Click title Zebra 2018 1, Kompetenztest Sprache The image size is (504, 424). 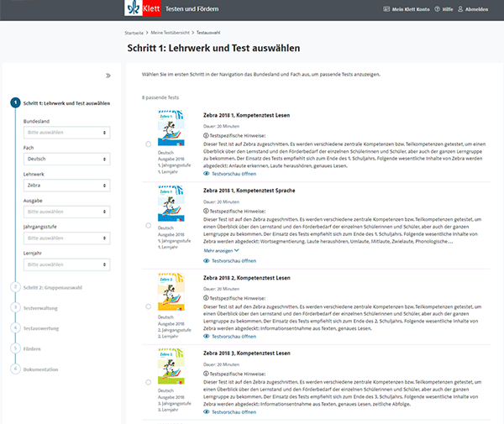249,191
